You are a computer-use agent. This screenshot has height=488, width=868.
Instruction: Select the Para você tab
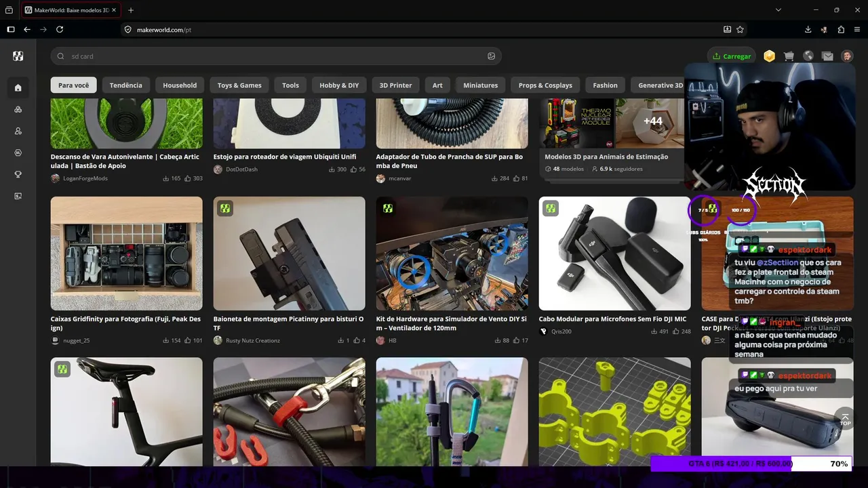[73, 85]
